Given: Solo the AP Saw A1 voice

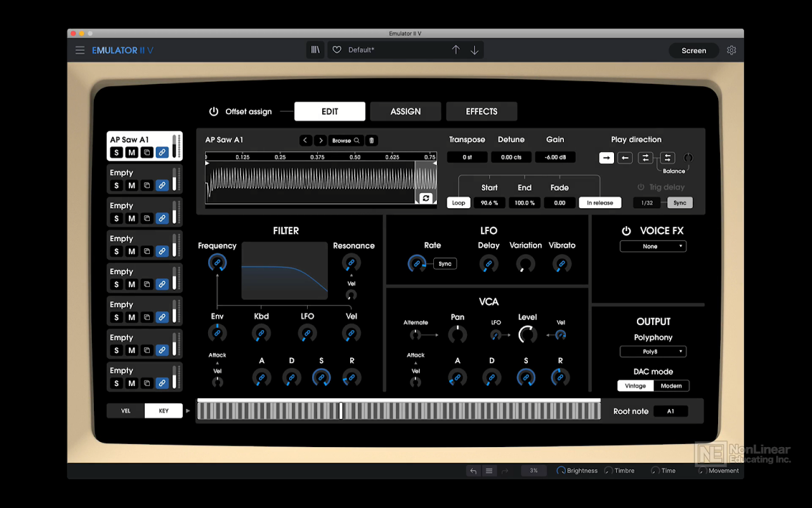Looking at the screenshot, I should click(116, 152).
